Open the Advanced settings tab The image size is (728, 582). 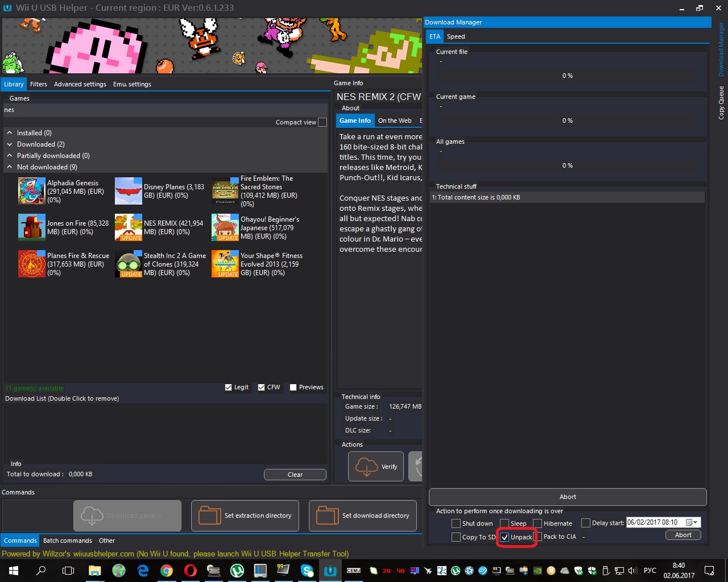80,84
